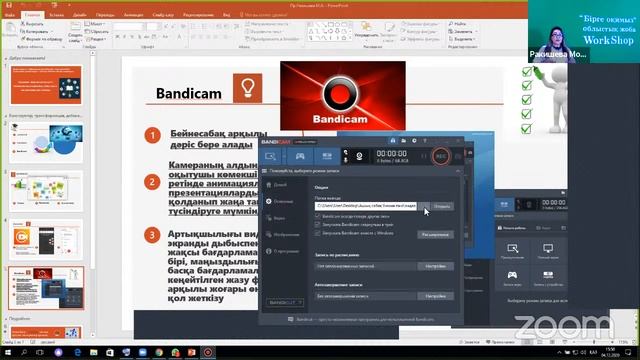Select Bandicam HDMI device recording mode

327,156
